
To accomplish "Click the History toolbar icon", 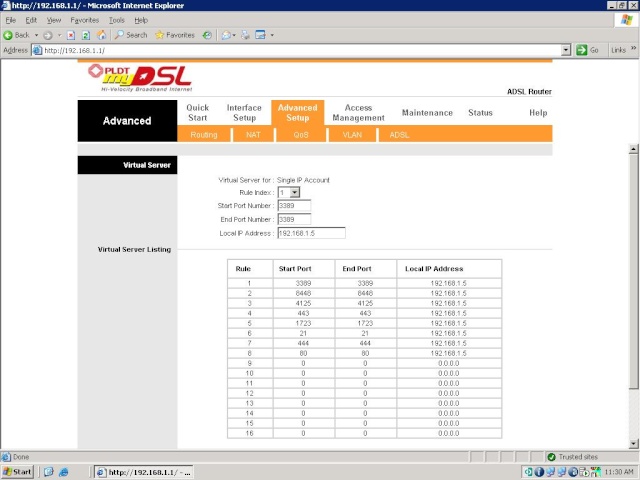I will point(207,35).
